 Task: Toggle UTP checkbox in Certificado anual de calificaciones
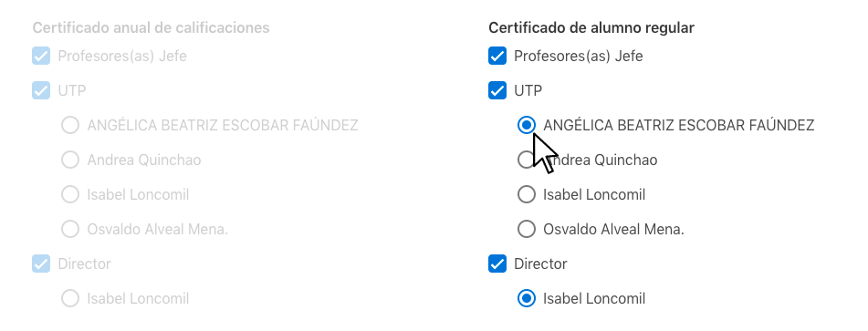(41, 90)
